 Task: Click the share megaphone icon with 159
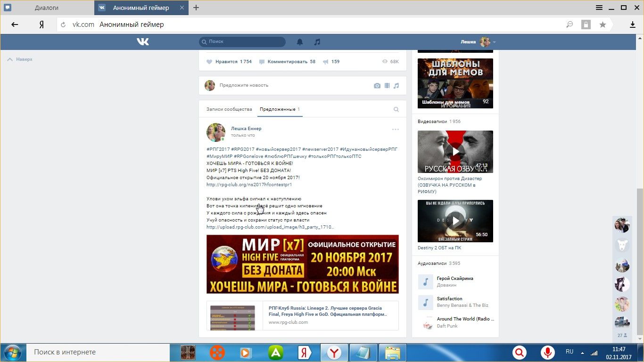pos(325,62)
